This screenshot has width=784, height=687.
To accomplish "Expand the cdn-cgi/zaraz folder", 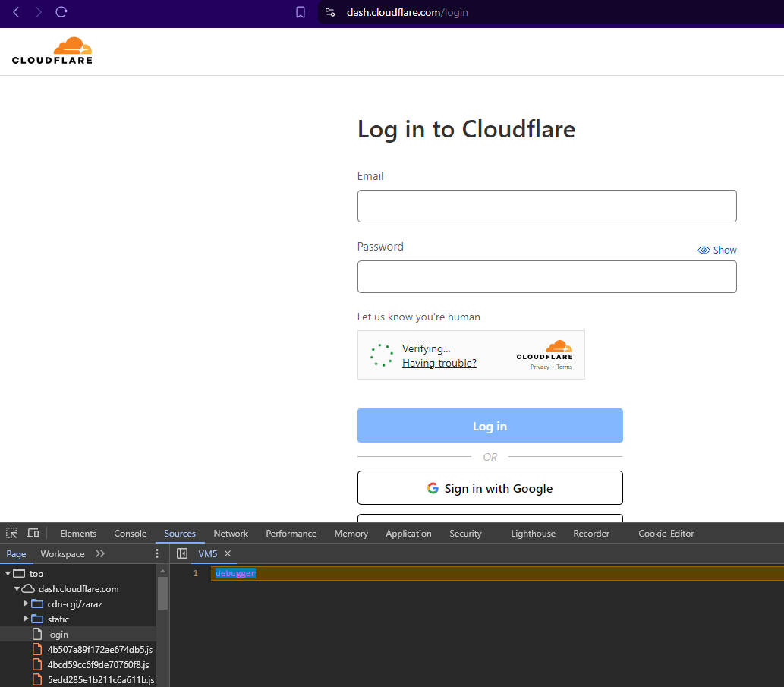I will (x=27, y=603).
